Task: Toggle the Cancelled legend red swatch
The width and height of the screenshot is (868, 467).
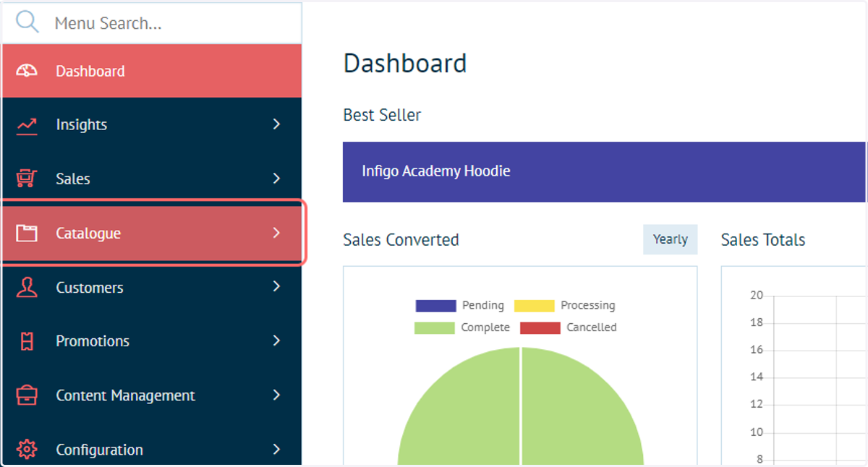Action: [x=540, y=327]
